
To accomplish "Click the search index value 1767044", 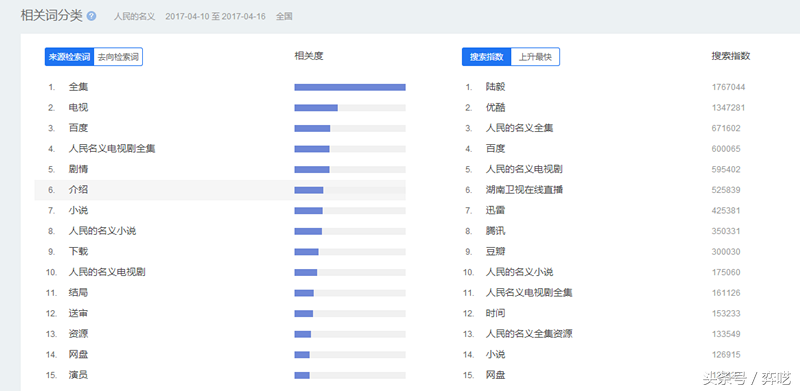I will [x=729, y=87].
